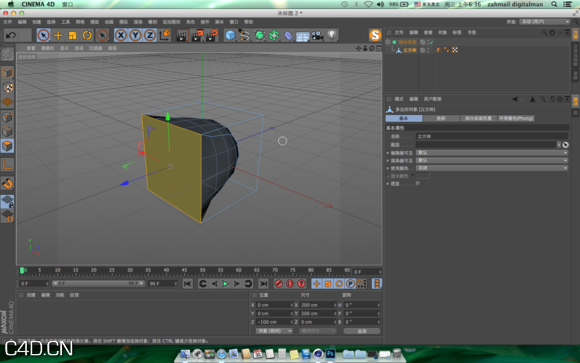The image size is (580, 363).
Task: Open the spline pen tool icon
Action: 245,36
